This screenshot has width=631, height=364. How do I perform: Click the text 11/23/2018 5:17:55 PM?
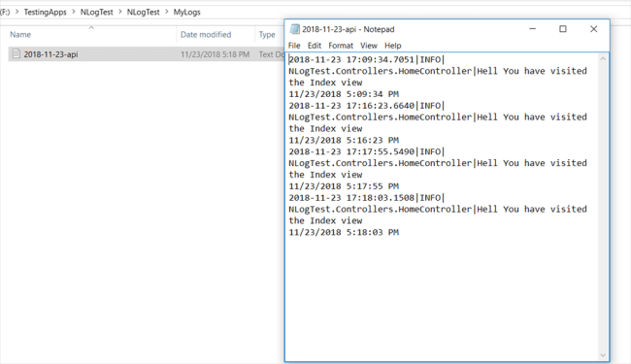point(344,186)
